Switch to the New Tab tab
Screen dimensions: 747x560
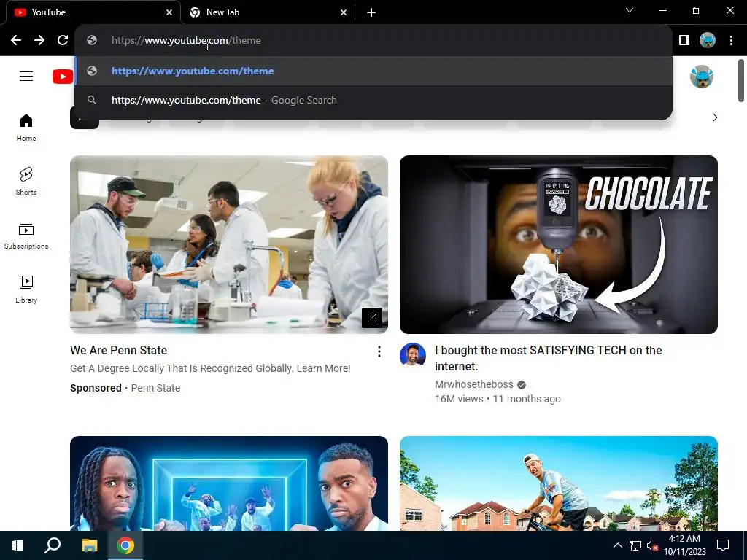coord(267,12)
